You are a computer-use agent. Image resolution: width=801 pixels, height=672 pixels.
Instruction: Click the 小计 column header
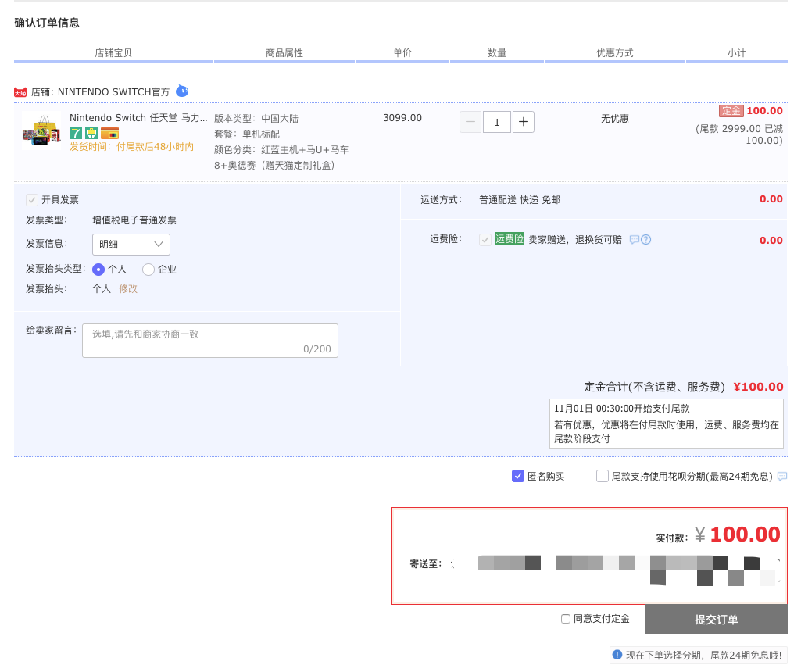coord(737,53)
